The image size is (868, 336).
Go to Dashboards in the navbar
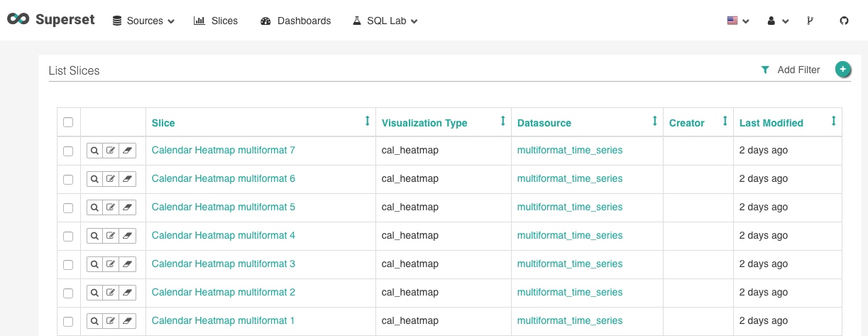296,21
